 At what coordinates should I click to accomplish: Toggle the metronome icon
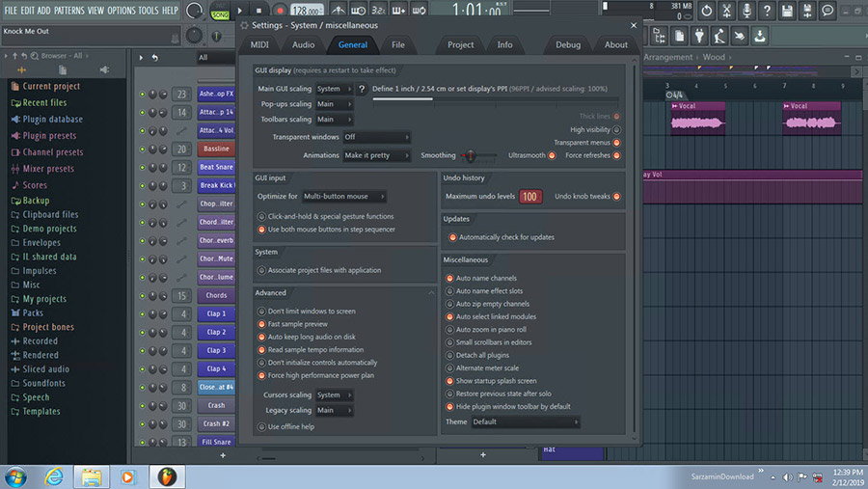pyautogui.click(x=338, y=10)
